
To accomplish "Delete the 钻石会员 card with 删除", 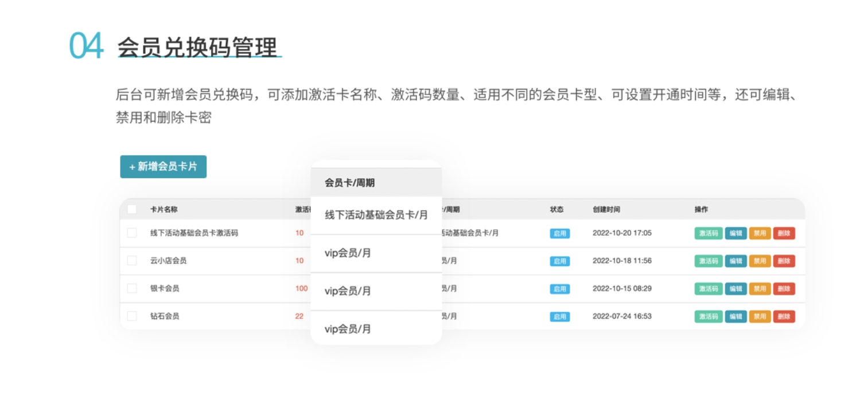I will 784,316.
